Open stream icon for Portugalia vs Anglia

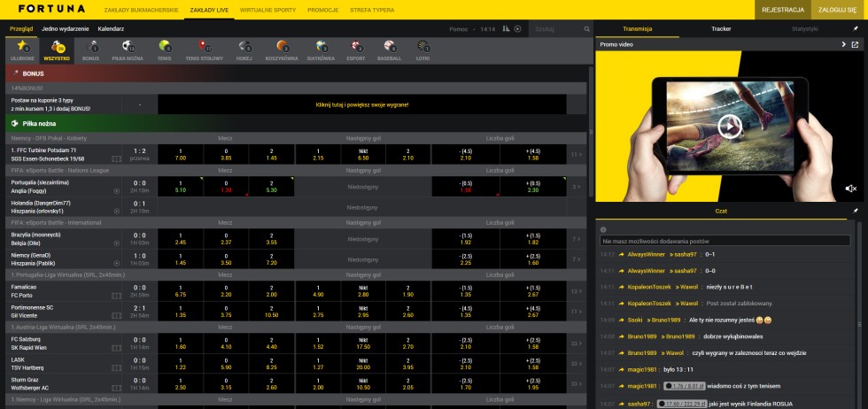tap(116, 191)
